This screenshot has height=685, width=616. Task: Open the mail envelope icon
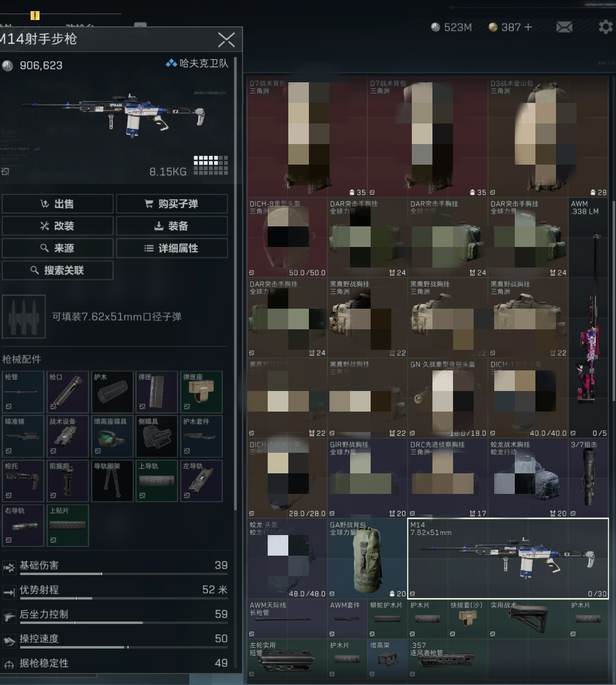coord(564,27)
